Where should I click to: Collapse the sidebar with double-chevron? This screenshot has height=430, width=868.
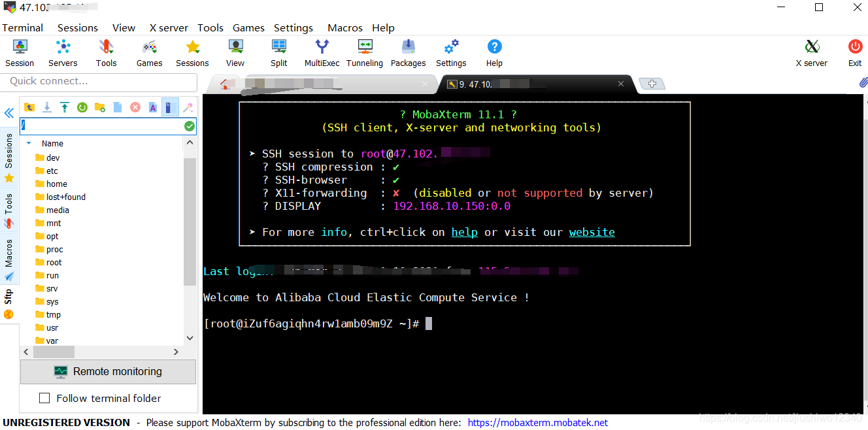9,113
